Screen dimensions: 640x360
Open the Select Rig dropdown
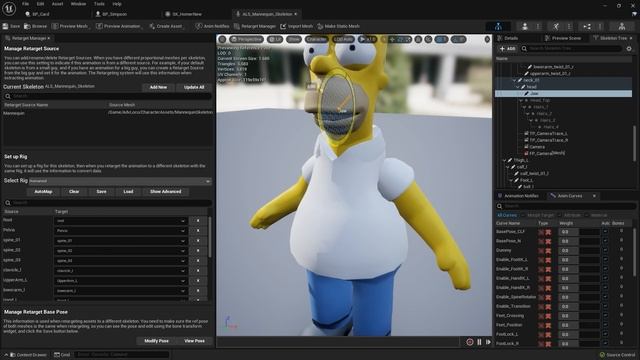point(120,181)
